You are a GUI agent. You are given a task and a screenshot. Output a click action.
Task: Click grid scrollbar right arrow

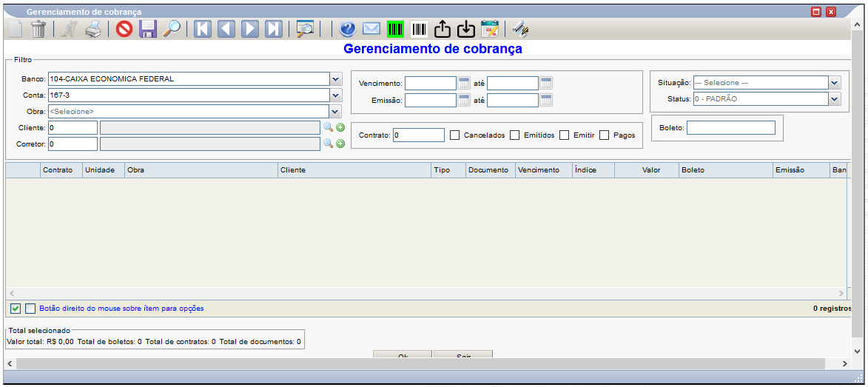[x=841, y=293]
